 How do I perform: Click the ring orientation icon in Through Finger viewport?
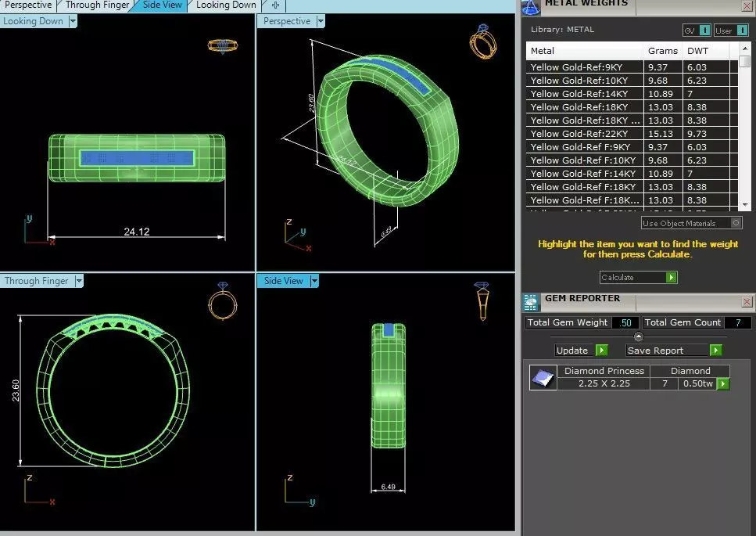coord(222,301)
